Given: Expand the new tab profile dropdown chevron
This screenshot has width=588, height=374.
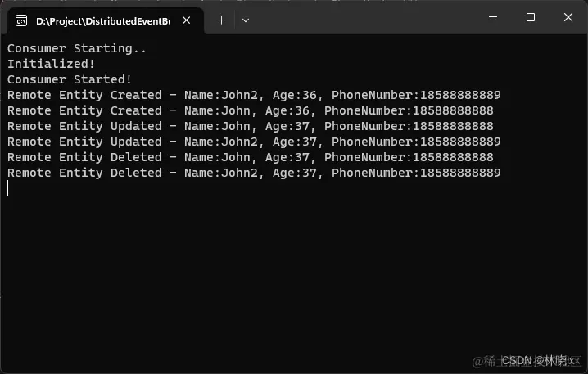Looking at the screenshot, I should point(246,20).
